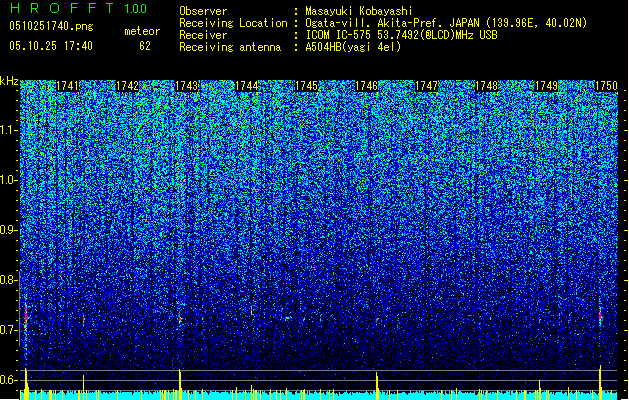Click the meteor count value 62
The image size is (629, 400).
tap(145, 46)
